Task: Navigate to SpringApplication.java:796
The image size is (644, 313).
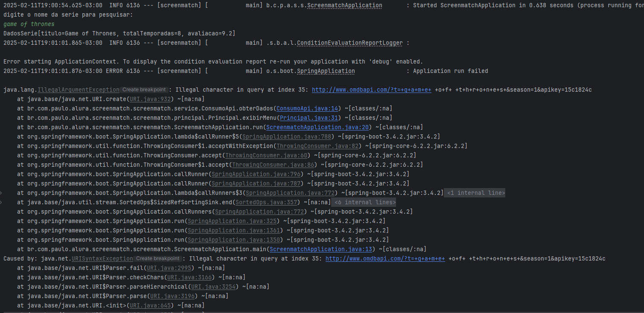Action: [x=256, y=174]
